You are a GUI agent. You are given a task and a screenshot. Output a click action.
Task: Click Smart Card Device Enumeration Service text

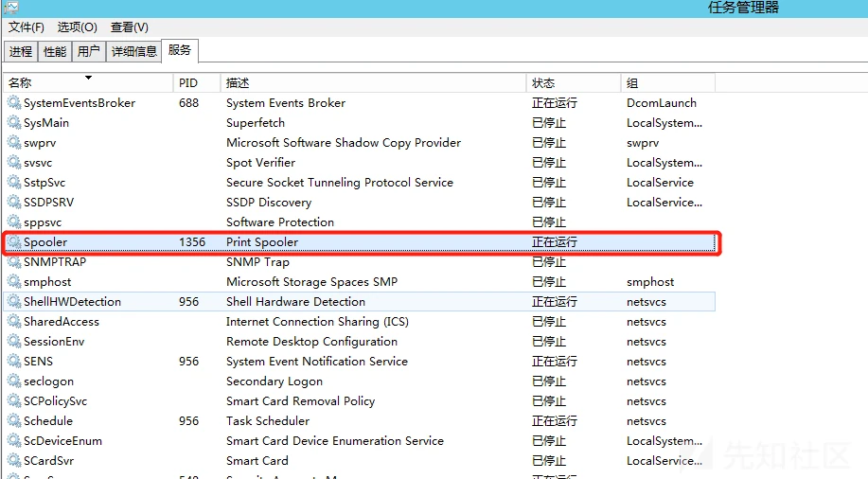point(334,441)
